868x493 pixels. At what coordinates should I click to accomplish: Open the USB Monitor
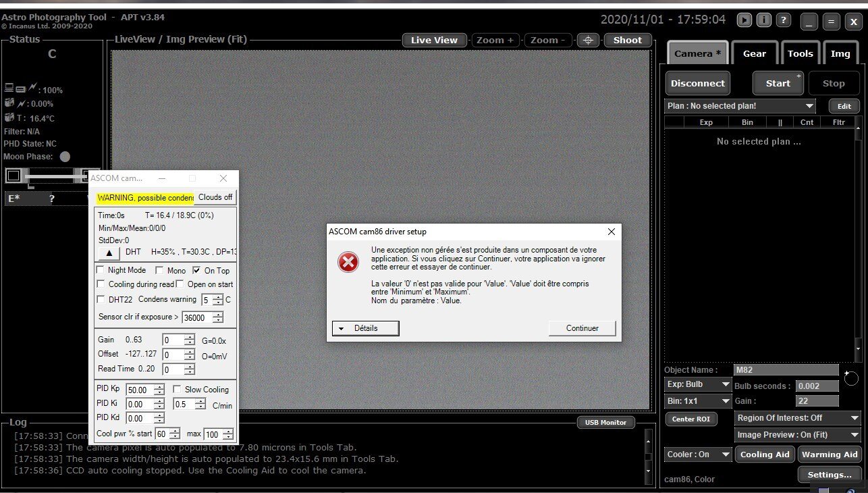click(606, 423)
